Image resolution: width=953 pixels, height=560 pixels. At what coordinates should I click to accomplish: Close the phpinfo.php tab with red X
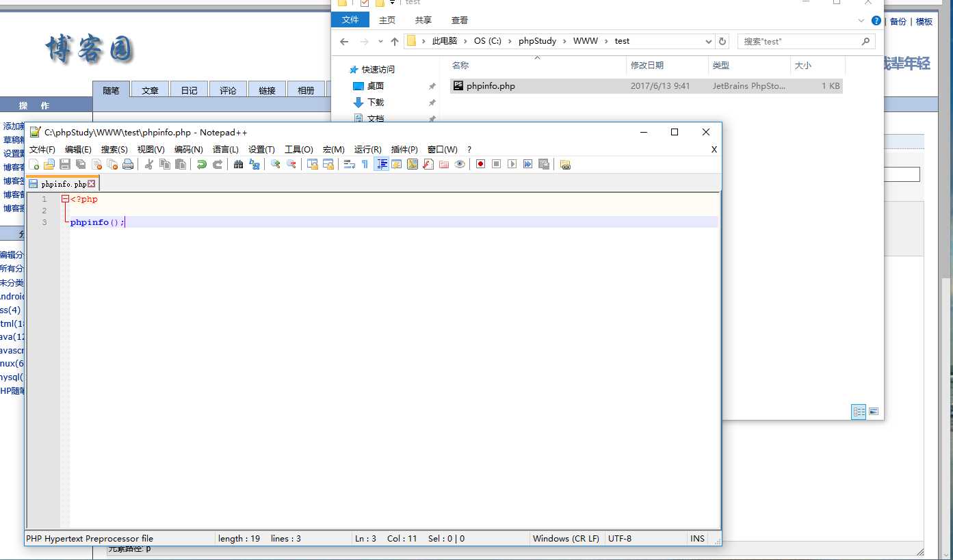[x=92, y=184]
